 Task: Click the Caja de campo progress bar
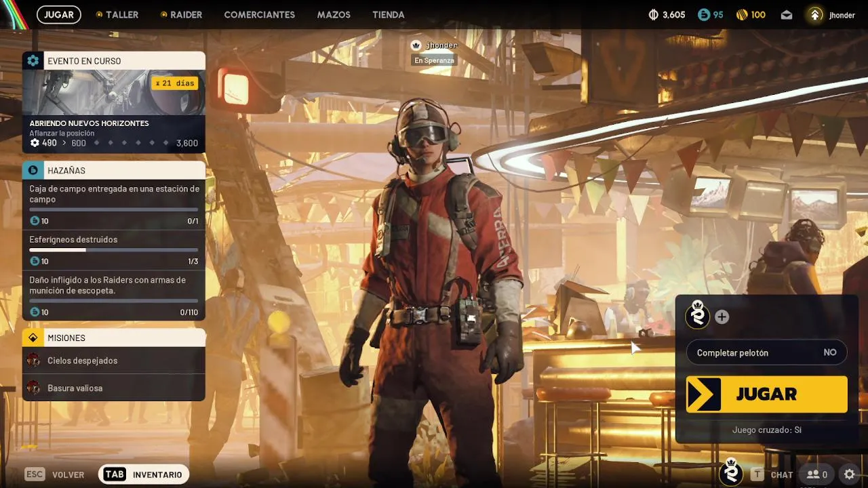pyautogui.click(x=114, y=210)
